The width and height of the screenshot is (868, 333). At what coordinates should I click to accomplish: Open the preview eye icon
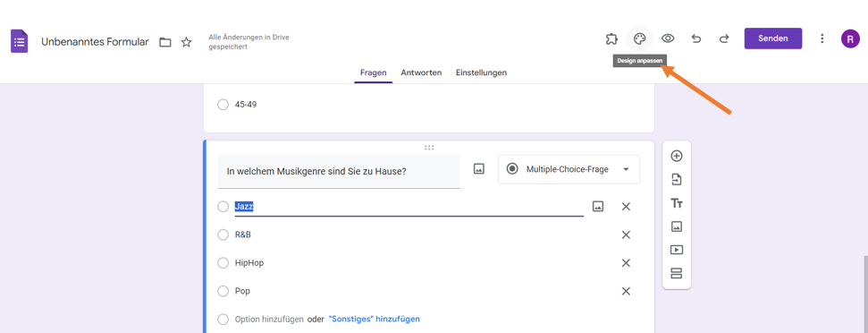668,38
